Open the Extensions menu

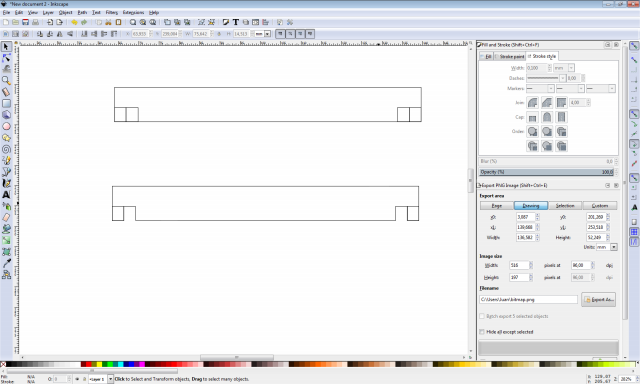133,13
